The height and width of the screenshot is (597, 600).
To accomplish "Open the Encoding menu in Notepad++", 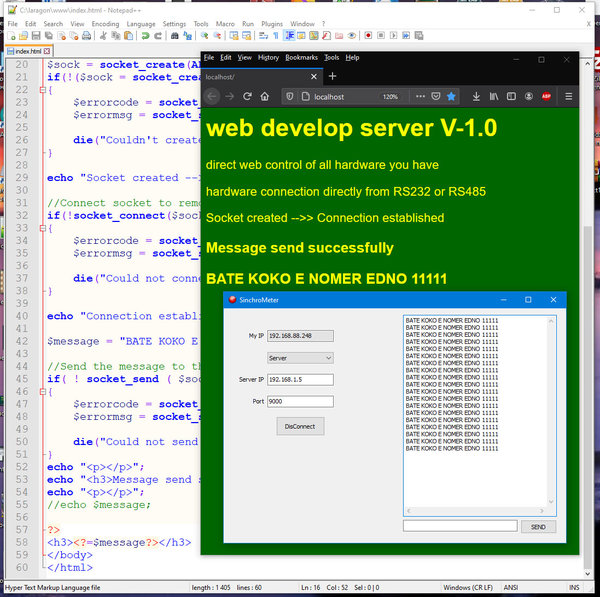I will 105,24.
